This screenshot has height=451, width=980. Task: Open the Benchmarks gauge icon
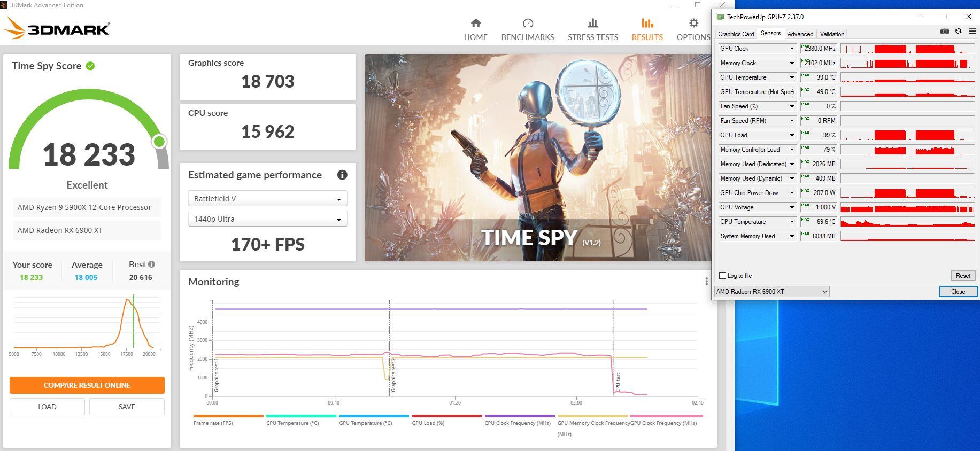pos(528,23)
